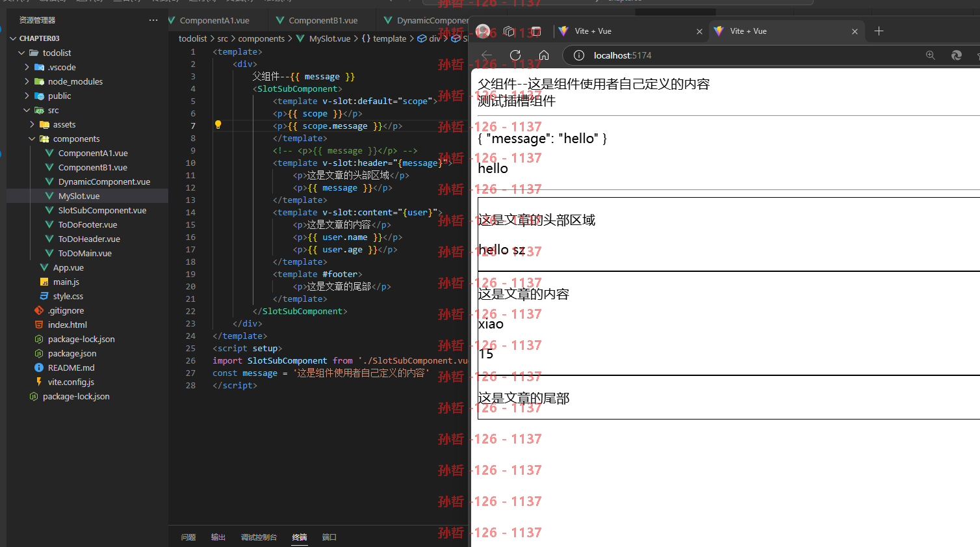Switch to the ComponentB1.vue editor tab
This screenshot has width=980, height=547.
[323, 20]
